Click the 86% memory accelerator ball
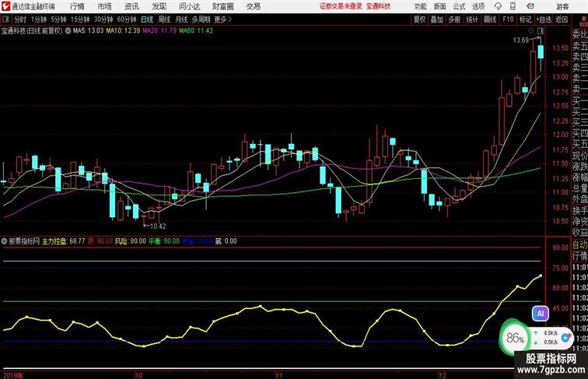 coord(515,338)
